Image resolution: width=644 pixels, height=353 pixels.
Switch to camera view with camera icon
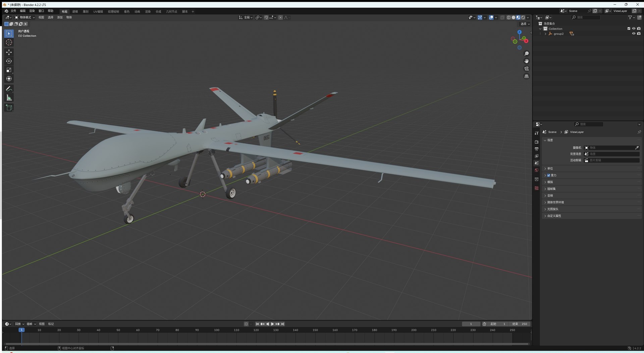coord(527,69)
